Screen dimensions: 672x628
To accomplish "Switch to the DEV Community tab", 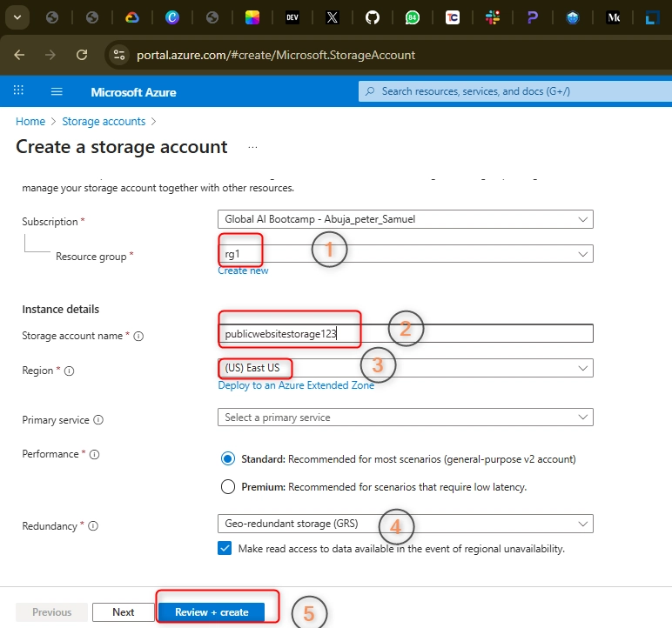I will pos(292,17).
